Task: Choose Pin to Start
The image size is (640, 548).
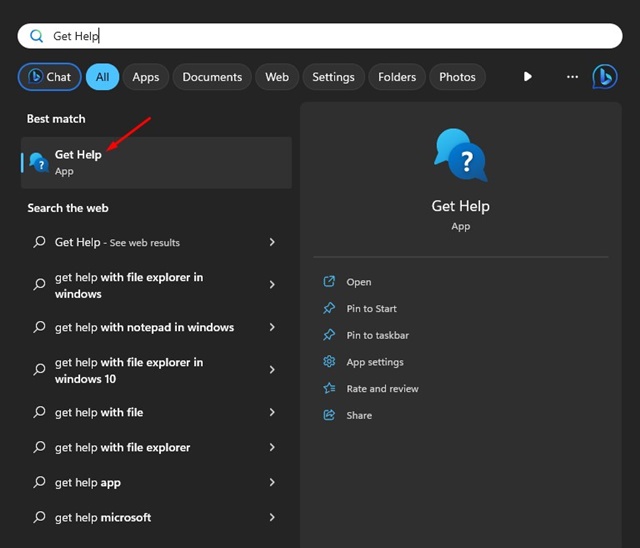Action: [x=371, y=308]
